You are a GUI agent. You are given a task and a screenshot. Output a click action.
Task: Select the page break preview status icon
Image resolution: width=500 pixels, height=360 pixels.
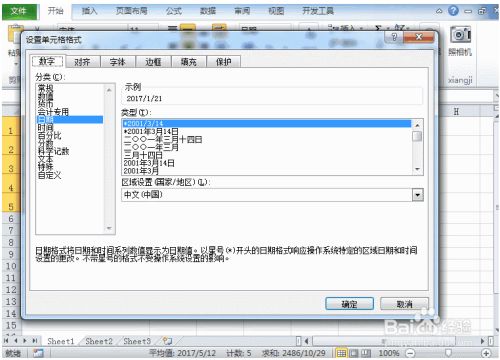pyautogui.click(x=366, y=353)
